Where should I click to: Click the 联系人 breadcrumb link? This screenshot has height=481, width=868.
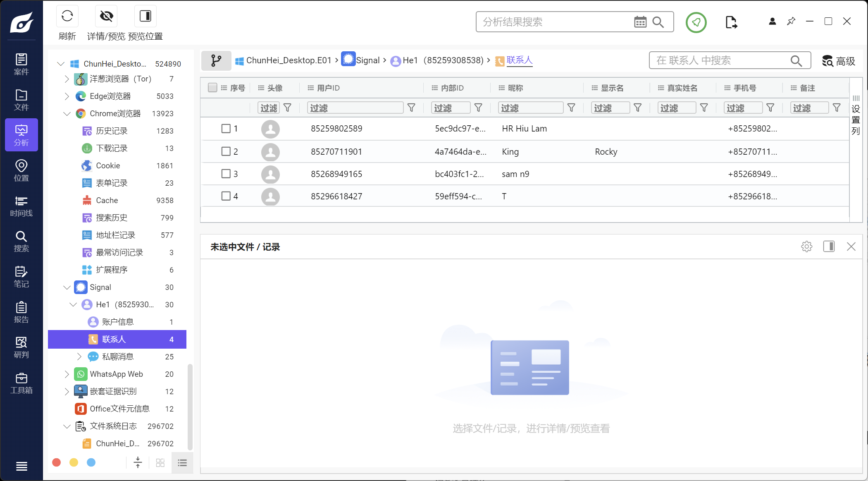[x=520, y=60]
